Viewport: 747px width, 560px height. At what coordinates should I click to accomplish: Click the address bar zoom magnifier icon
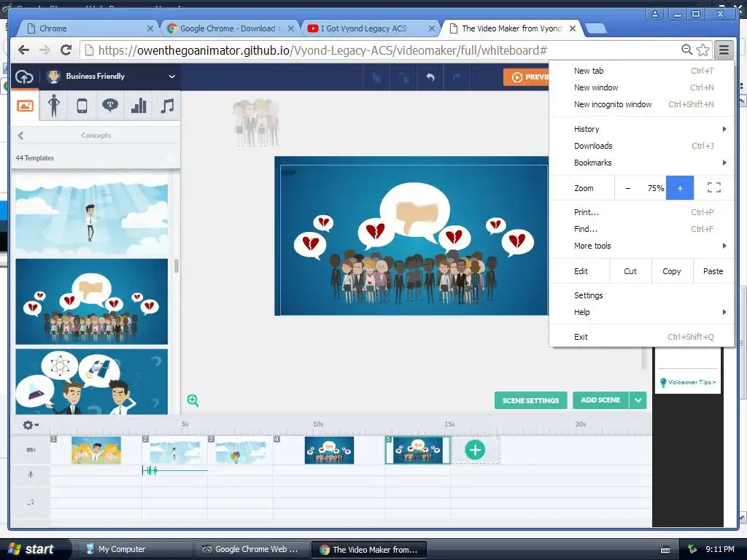coord(686,50)
